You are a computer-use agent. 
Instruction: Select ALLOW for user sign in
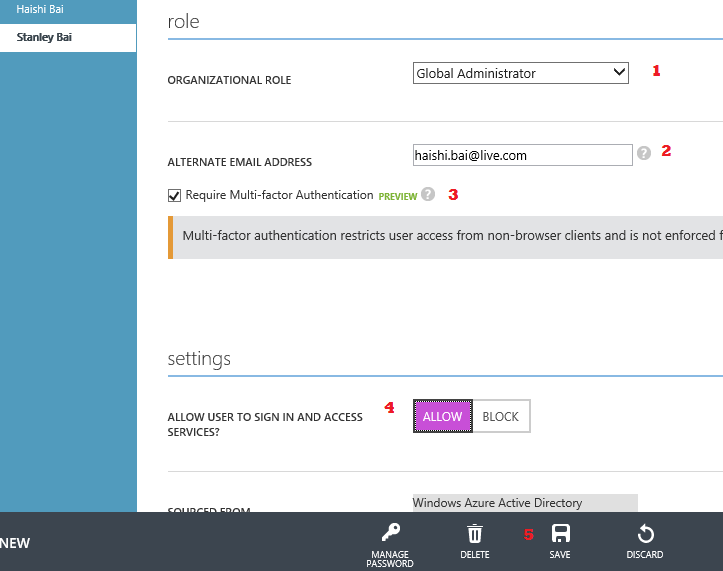(443, 416)
